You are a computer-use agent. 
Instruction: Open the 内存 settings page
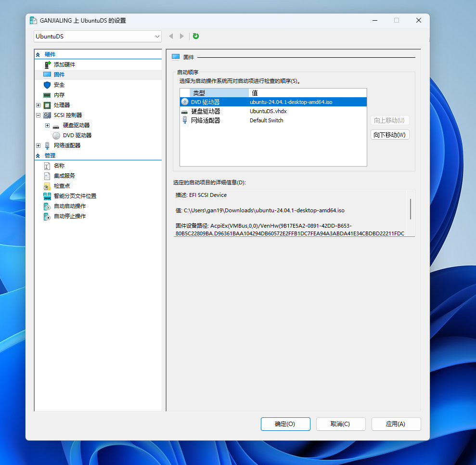59,95
